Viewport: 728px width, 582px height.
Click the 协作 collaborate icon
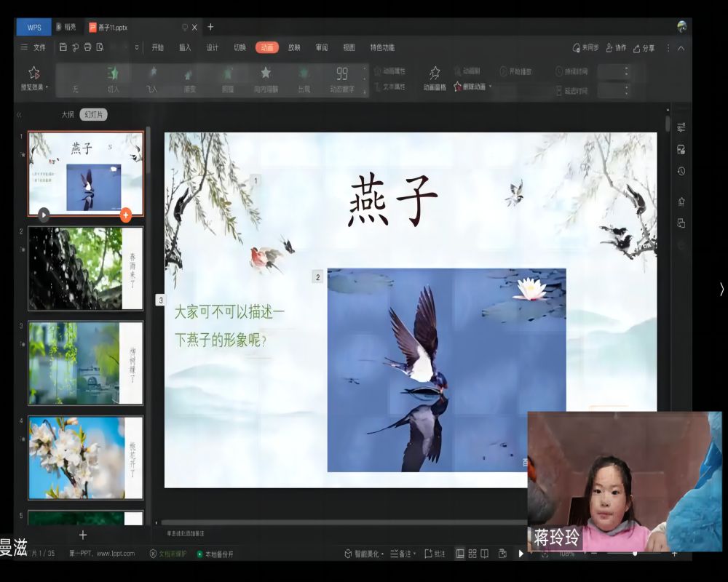point(609,47)
